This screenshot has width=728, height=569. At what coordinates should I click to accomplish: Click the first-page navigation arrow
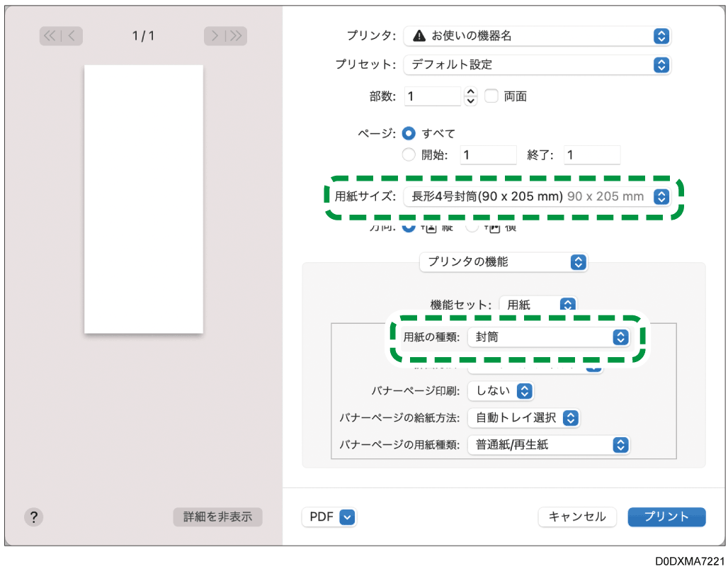point(49,36)
